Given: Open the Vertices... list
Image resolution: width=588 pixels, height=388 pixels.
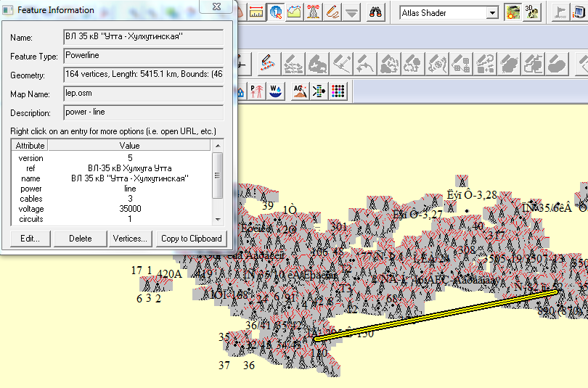Looking at the screenshot, I should pyautogui.click(x=131, y=239).
